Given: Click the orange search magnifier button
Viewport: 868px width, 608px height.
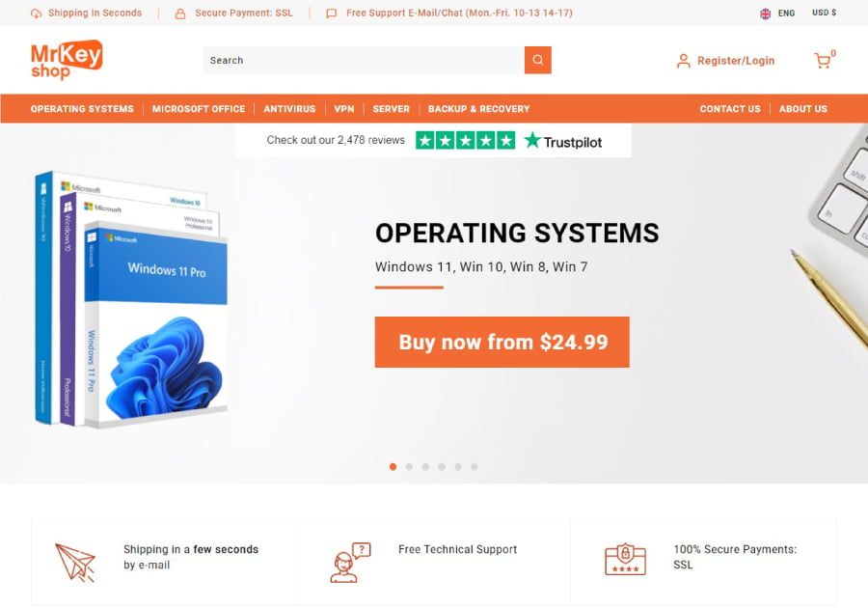Looking at the screenshot, I should [x=537, y=60].
